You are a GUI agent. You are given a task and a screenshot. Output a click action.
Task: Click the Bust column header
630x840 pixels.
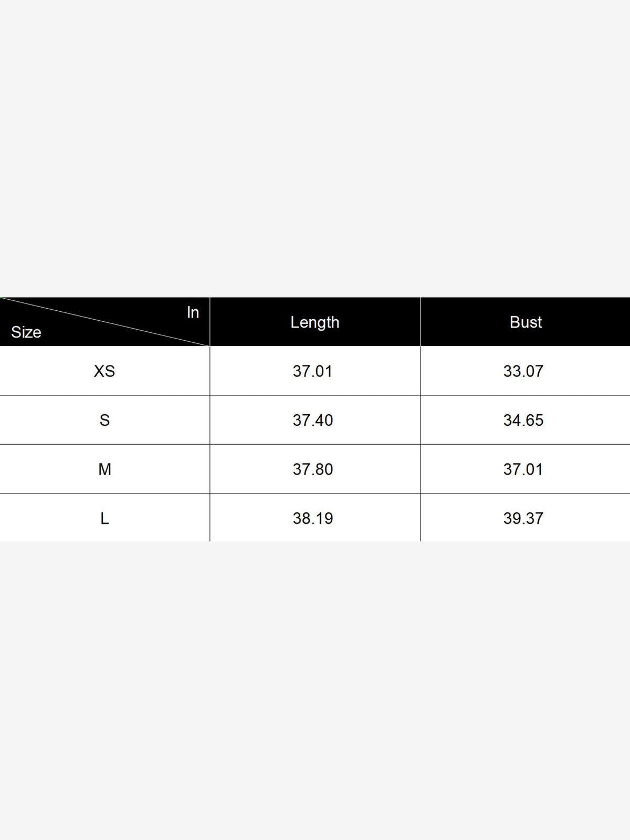coord(526,322)
